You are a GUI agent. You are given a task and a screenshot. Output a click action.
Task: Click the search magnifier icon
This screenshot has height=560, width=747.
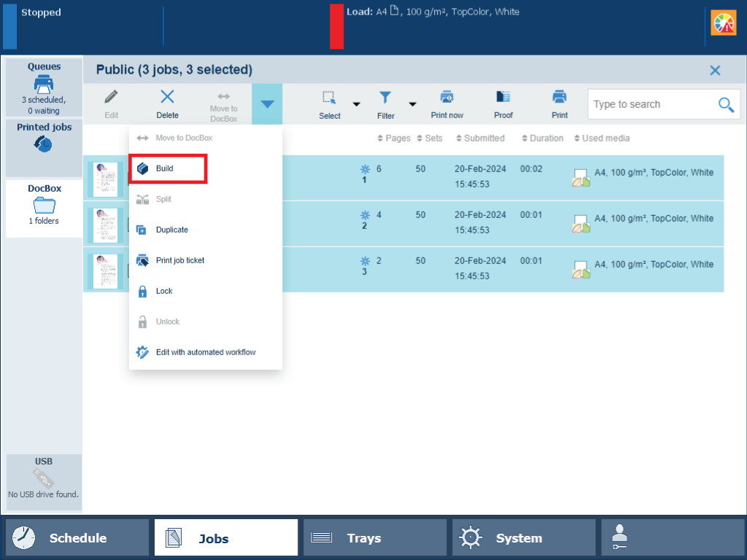[x=726, y=104]
